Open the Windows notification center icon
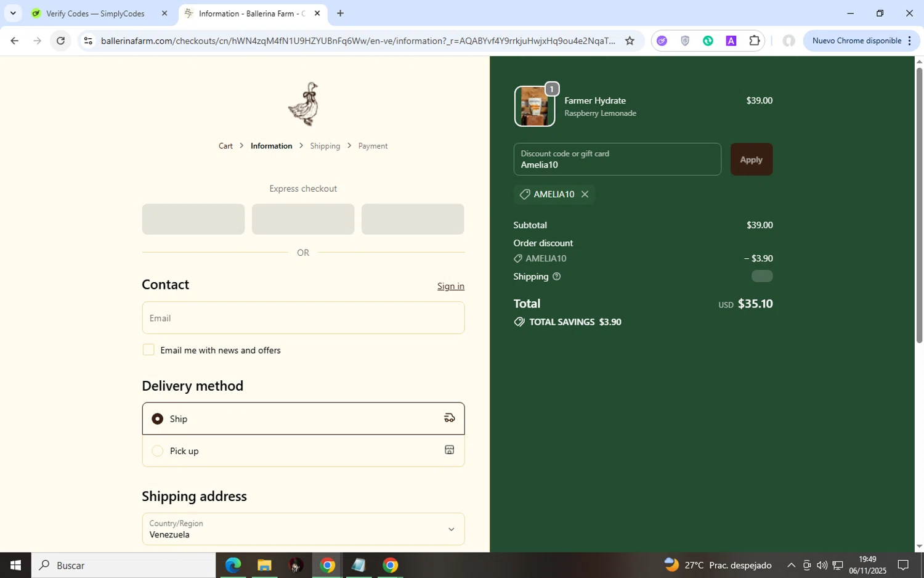 903,565
